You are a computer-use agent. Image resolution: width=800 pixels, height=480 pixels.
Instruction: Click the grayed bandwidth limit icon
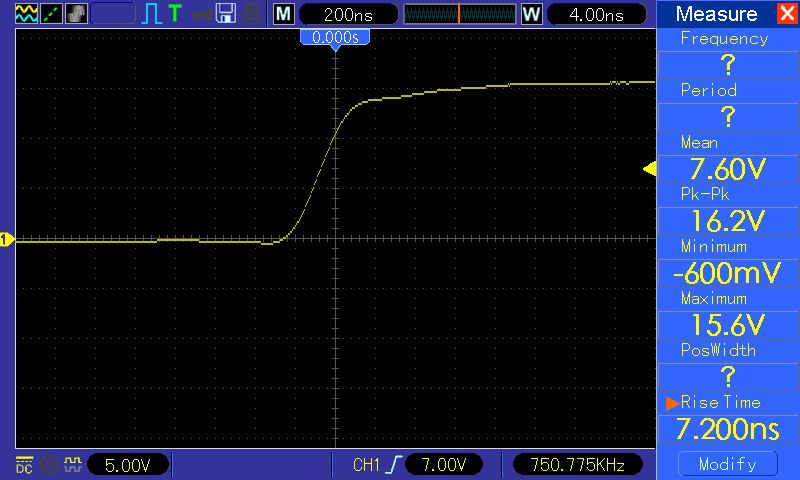49,465
